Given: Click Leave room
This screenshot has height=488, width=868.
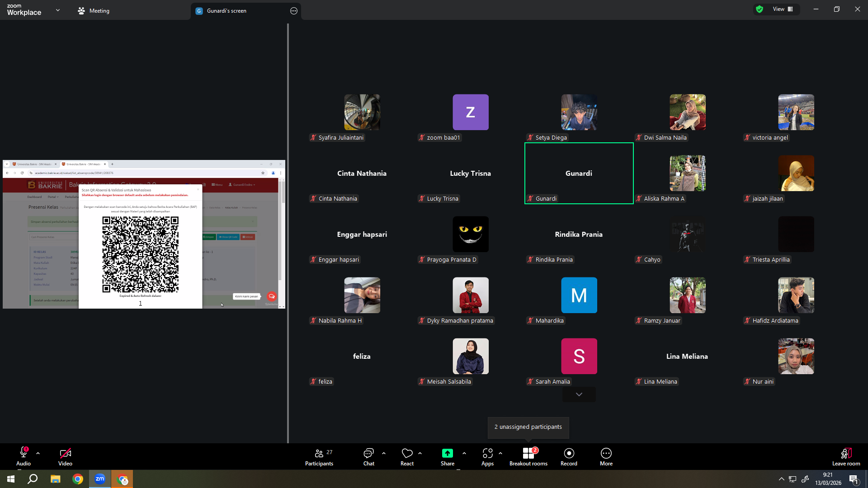Looking at the screenshot, I should point(846,456).
